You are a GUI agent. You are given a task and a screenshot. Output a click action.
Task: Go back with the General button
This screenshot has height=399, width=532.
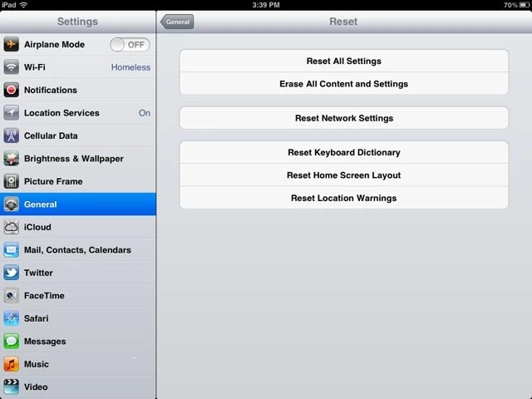click(x=177, y=22)
